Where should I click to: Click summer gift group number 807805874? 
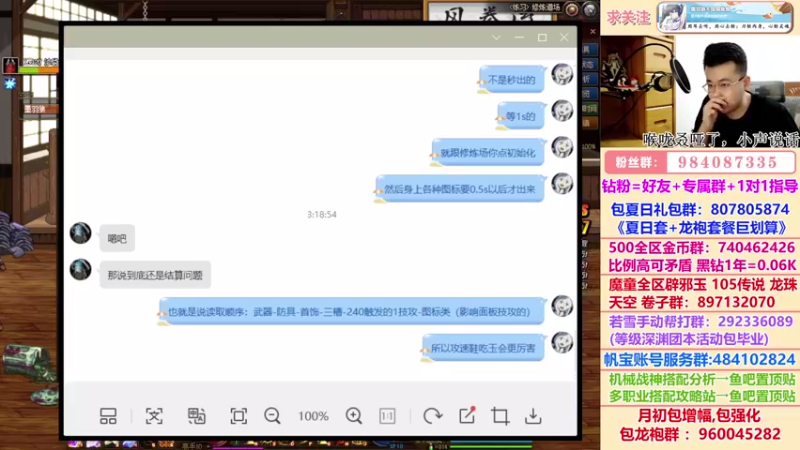[x=749, y=209]
